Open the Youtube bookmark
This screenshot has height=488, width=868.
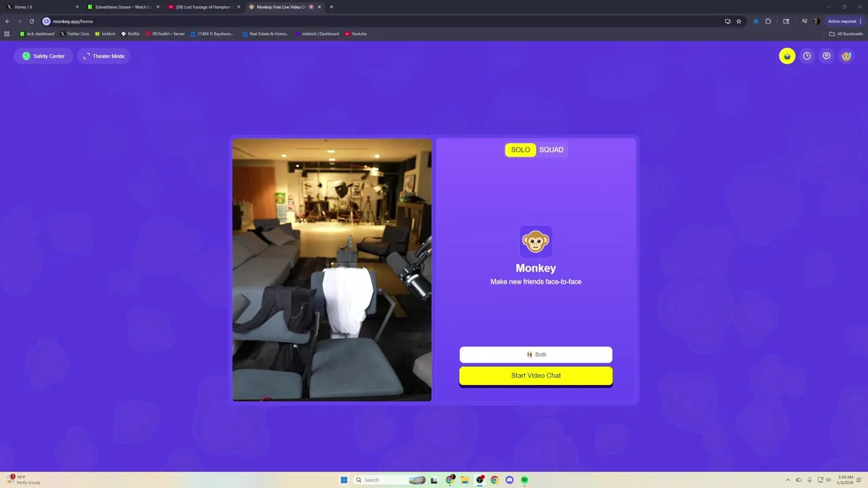click(x=356, y=34)
